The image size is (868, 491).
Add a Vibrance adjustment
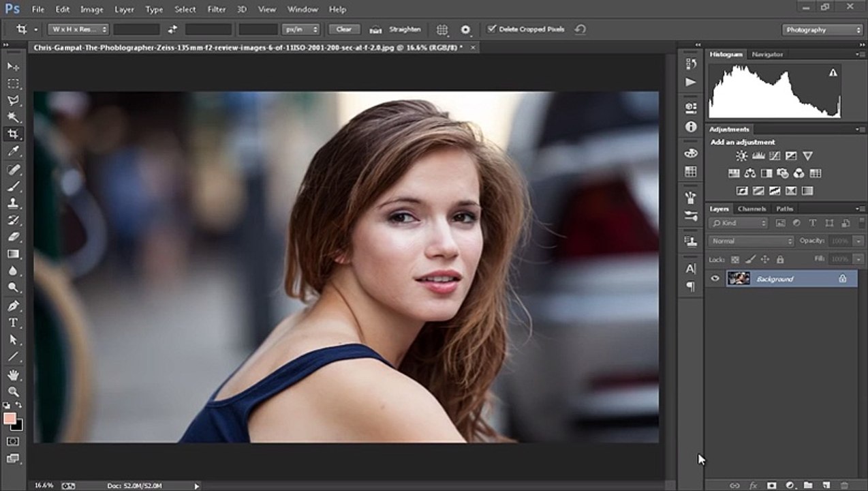click(x=807, y=156)
